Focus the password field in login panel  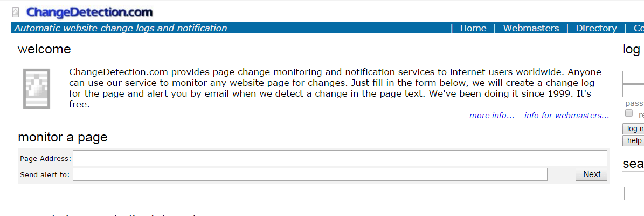click(x=633, y=91)
